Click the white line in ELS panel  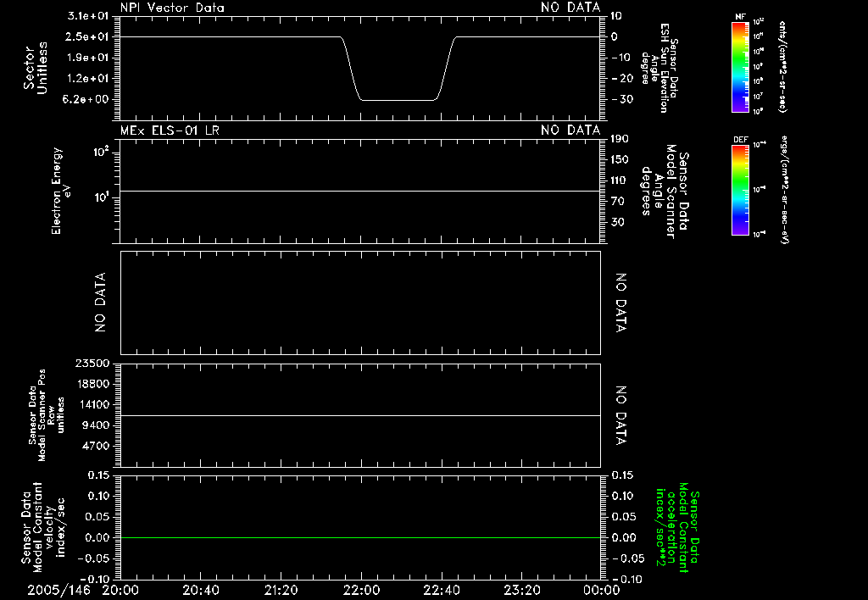coord(360,191)
